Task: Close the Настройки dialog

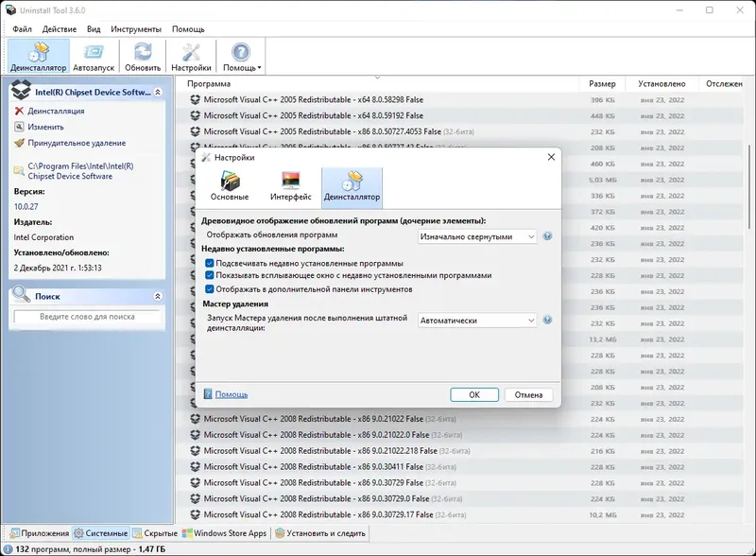Action: click(551, 157)
